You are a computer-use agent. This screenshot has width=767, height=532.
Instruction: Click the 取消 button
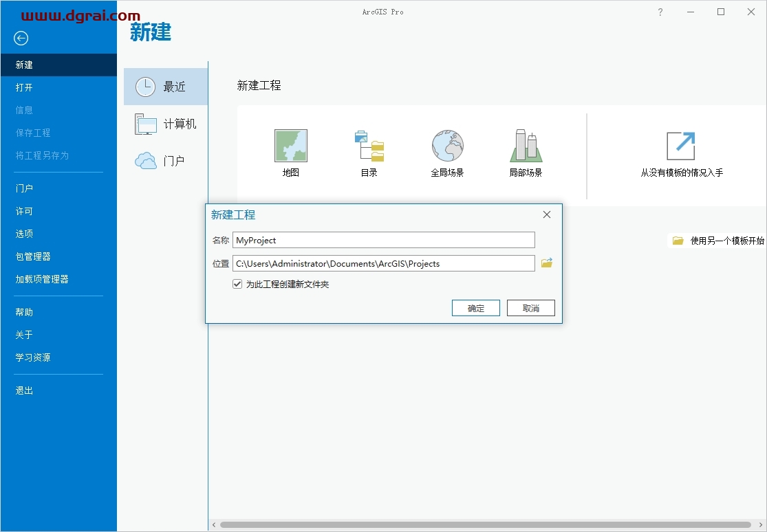point(531,308)
